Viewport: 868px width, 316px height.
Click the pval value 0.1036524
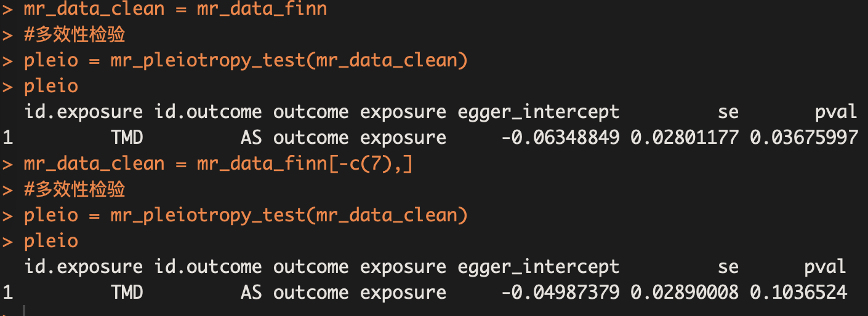click(x=798, y=293)
